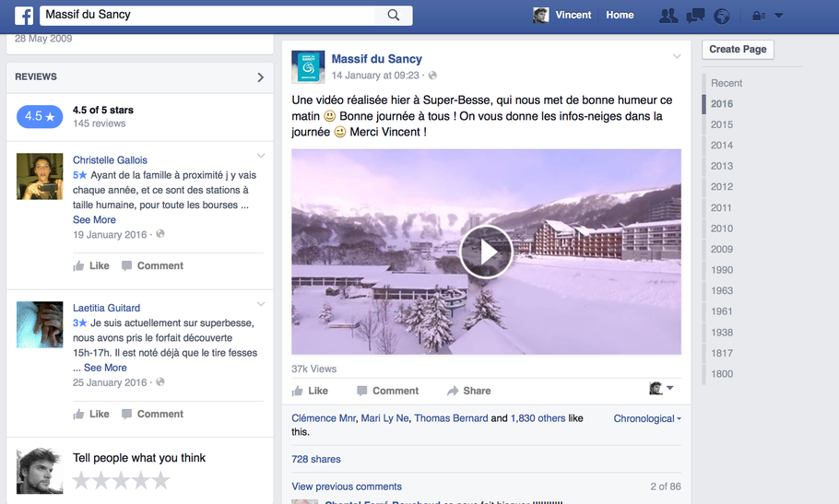
Task: Click View previous comments
Action: pyautogui.click(x=347, y=486)
